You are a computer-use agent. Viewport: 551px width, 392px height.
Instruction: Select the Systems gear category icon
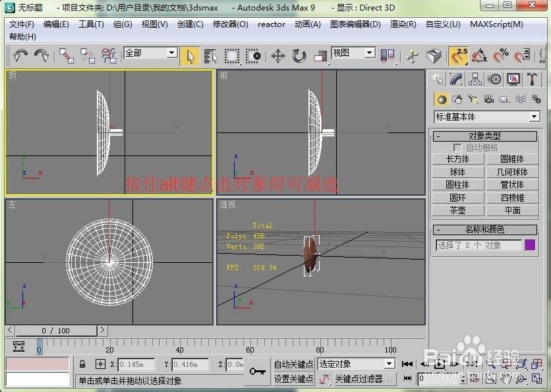point(536,99)
